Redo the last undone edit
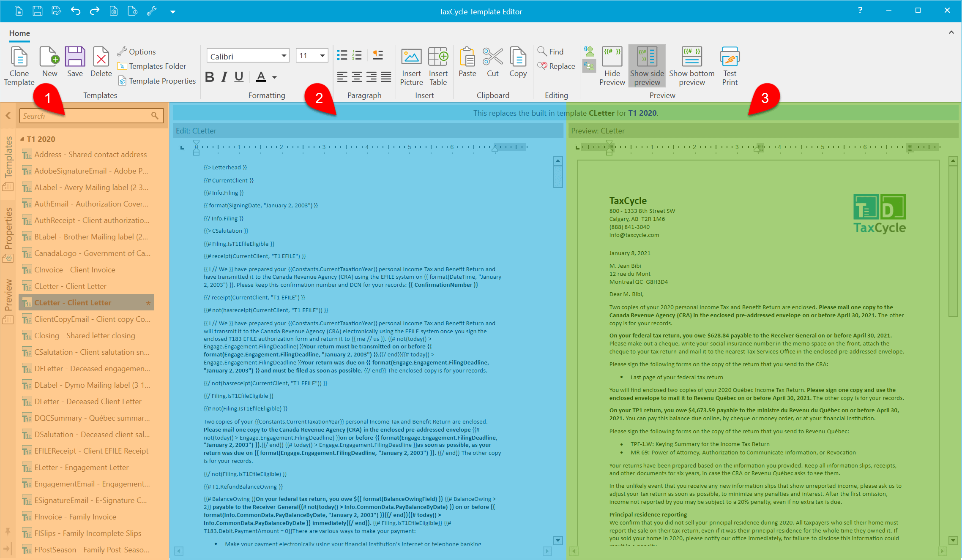Image resolution: width=962 pixels, height=560 pixels. click(95, 11)
